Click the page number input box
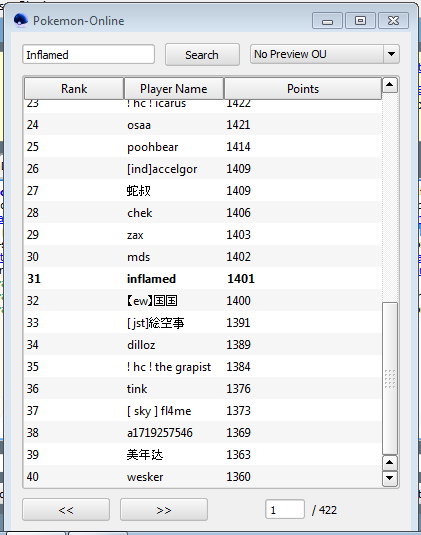 tap(285, 510)
